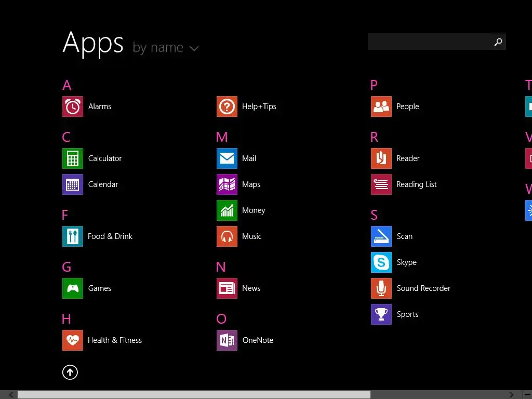The image size is (532, 399).
Task: Launch the Music headphones icon
Action: coord(227,236)
